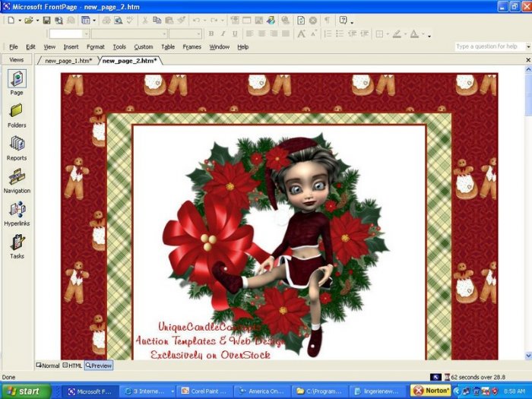Open the Tasks view in Views bar

tap(17, 247)
